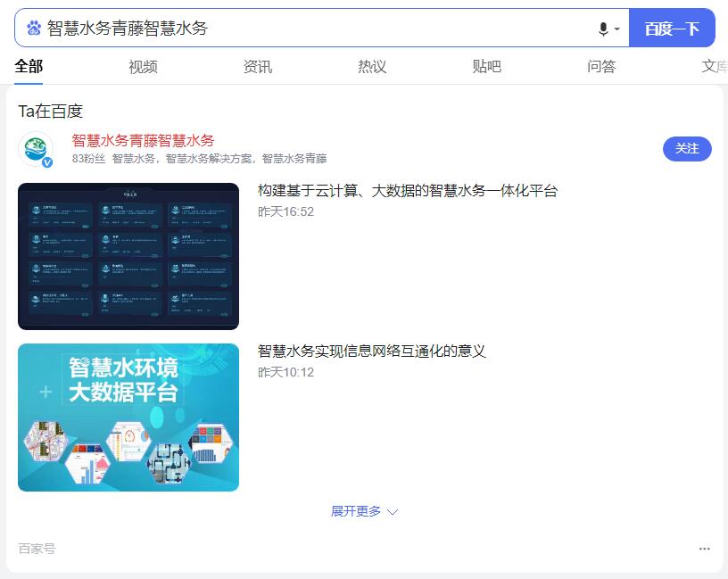Click the Baidu paw icon in search box
The image size is (728, 579).
coord(33,28)
